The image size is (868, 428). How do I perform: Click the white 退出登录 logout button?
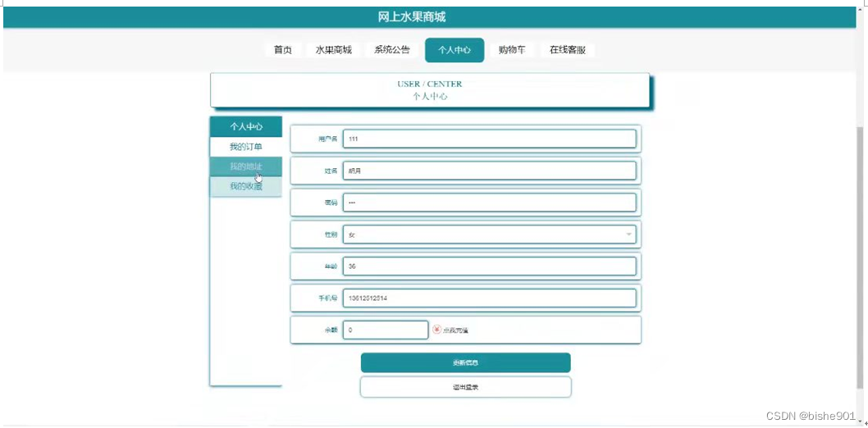pyautogui.click(x=465, y=387)
